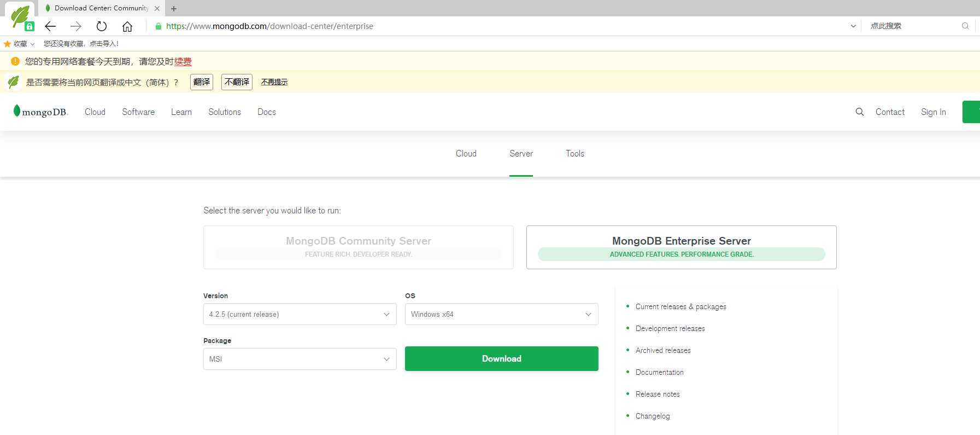Click the green Download button
The width and height of the screenshot is (980, 435).
click(x=502, y=358)
